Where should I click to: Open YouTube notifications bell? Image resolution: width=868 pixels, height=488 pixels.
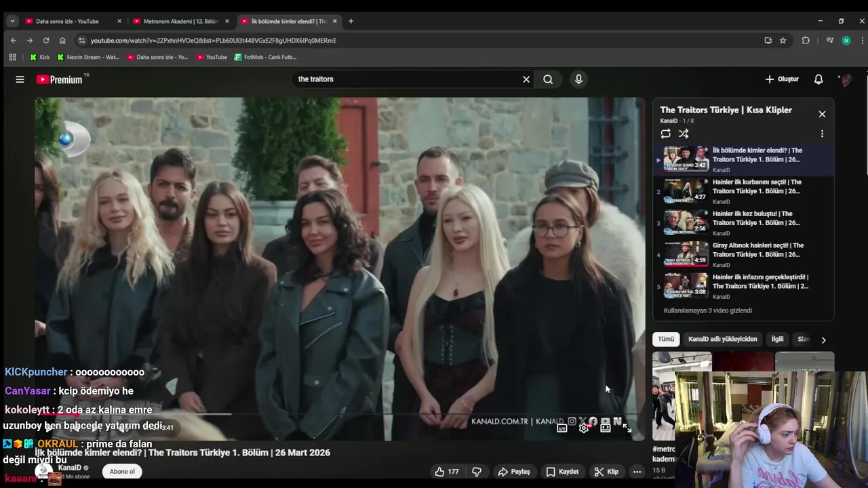pyautogui.click(x=818, y=79)
